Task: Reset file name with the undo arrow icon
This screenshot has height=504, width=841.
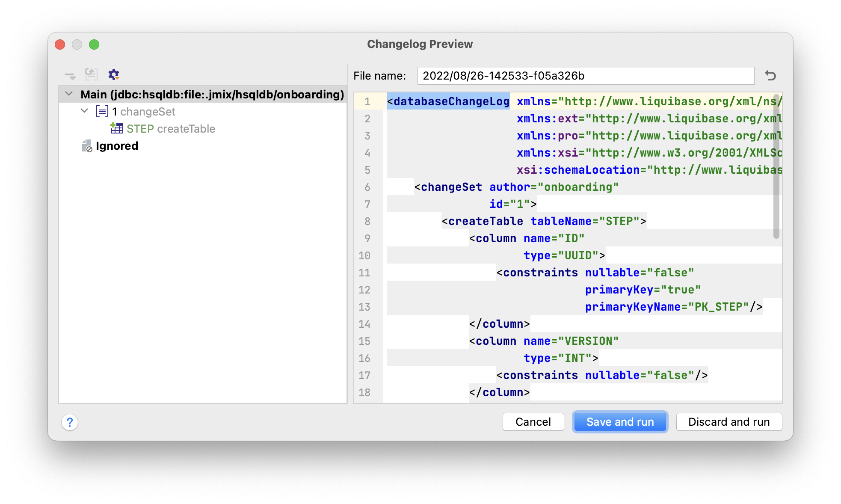Action: [x=770, y=76]
